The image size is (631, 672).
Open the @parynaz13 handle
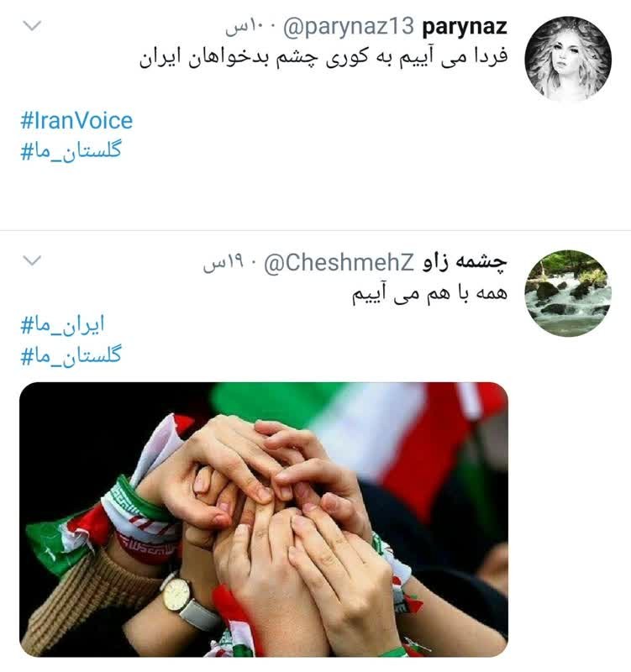pyautogui.click(x=348, y=27)
